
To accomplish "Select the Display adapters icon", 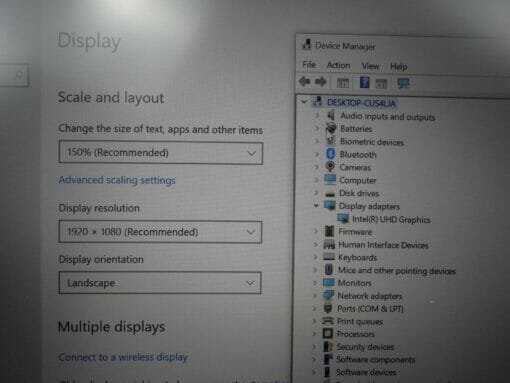I will 330,206.
